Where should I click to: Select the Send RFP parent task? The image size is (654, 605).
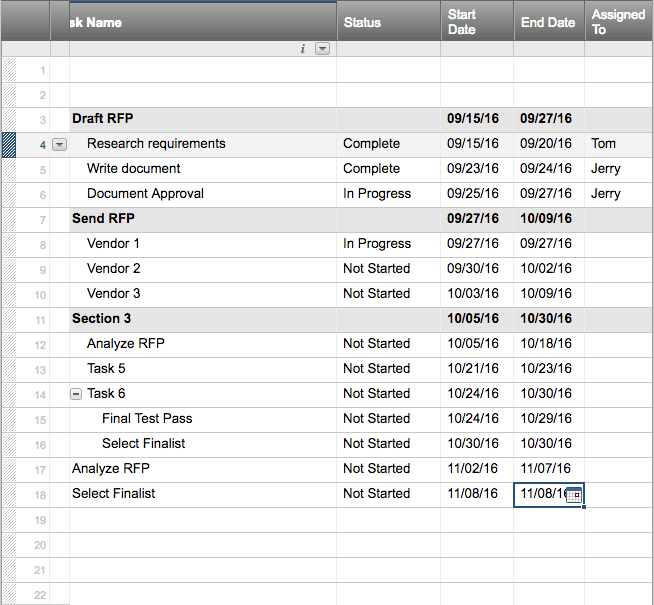(103, 219)
